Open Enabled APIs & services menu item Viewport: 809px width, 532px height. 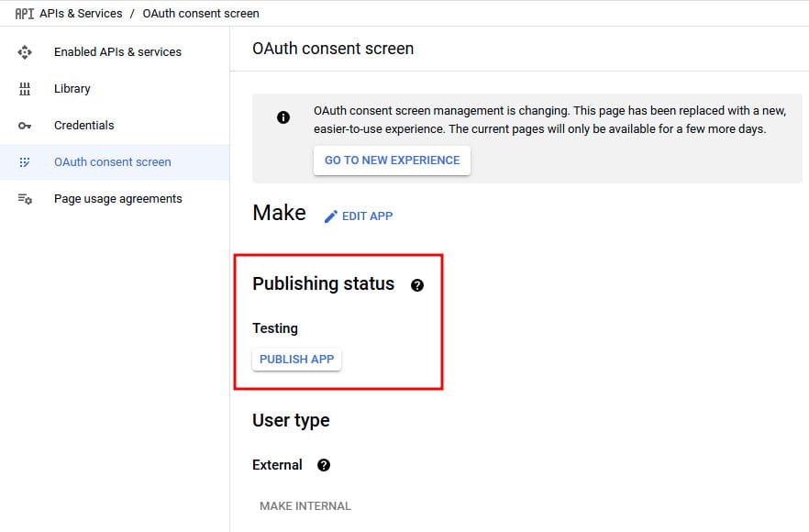117,52
